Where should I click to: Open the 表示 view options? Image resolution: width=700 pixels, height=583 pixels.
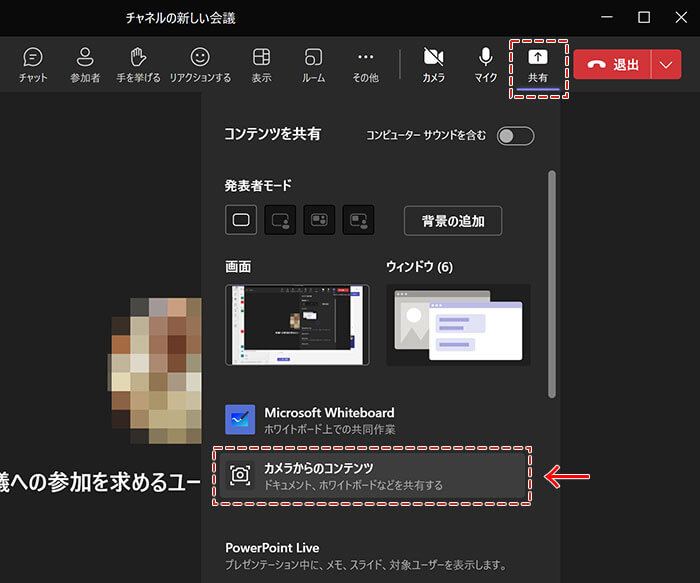coord(261,65)
